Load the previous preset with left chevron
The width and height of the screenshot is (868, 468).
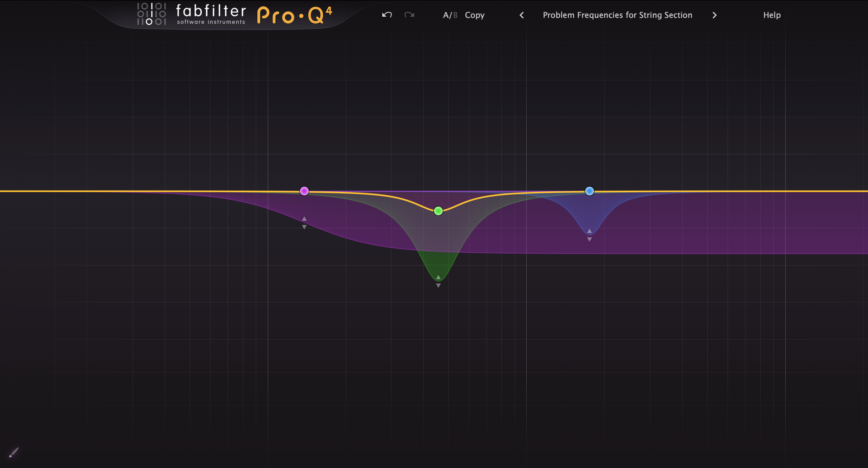(521, 15)
